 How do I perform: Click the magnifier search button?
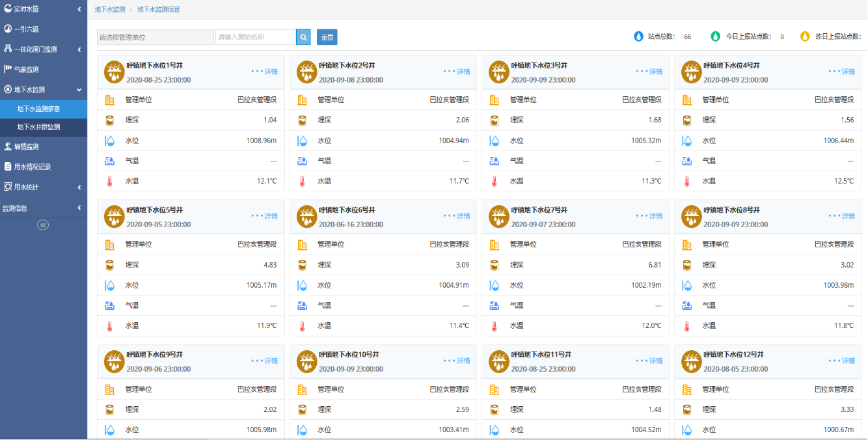[x=303, y=37]
